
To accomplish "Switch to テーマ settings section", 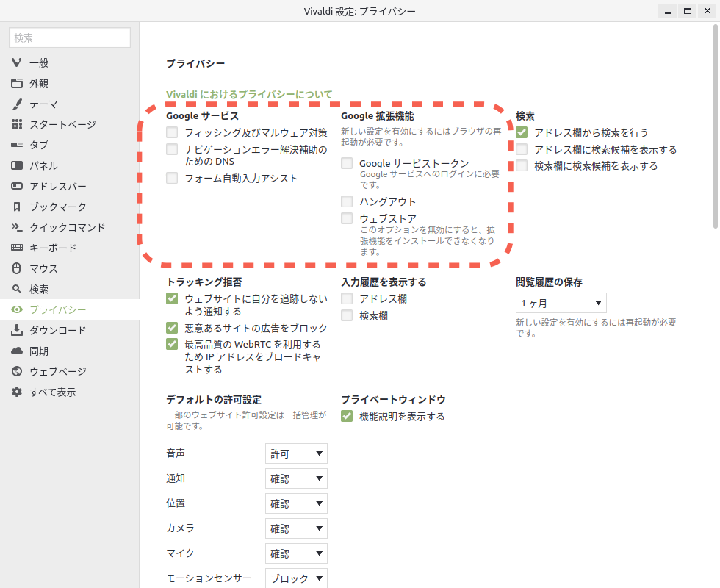I will [x=69, y=104].
